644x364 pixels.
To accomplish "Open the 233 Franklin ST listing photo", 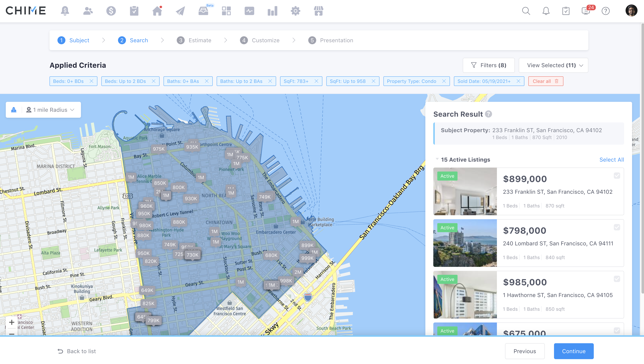I will click(465, 191).
